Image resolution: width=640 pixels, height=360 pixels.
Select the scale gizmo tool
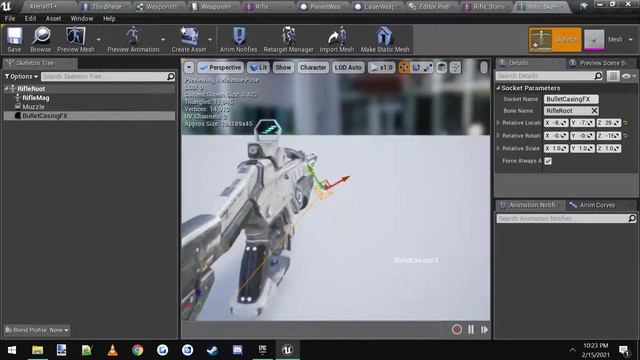(427, 68)
